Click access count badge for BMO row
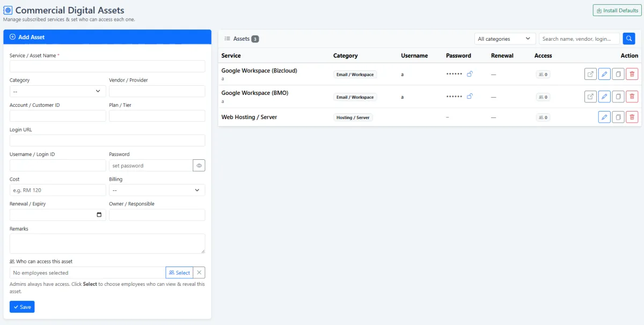The height and width of the screenshot is (325, 644). point(543,97)
